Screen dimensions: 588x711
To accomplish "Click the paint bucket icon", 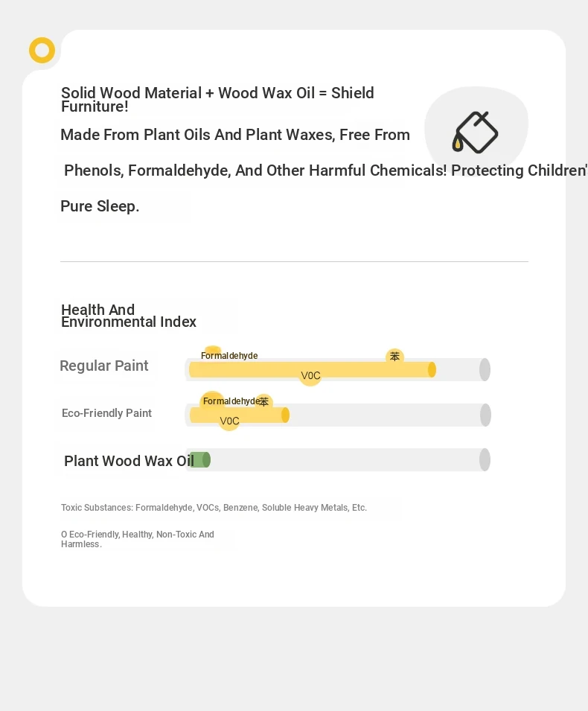I will 475,132.
